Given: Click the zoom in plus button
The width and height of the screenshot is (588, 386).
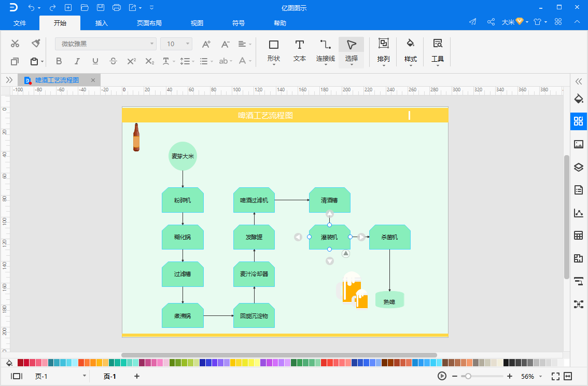Looking at the screenshot, I should click(510, 376).
